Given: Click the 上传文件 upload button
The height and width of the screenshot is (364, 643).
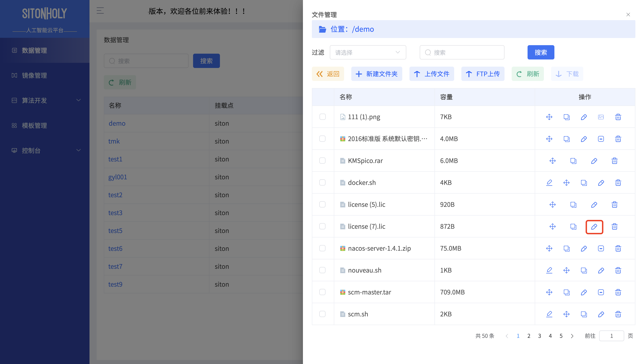Looking at the screenshot, I should point(431,74).
